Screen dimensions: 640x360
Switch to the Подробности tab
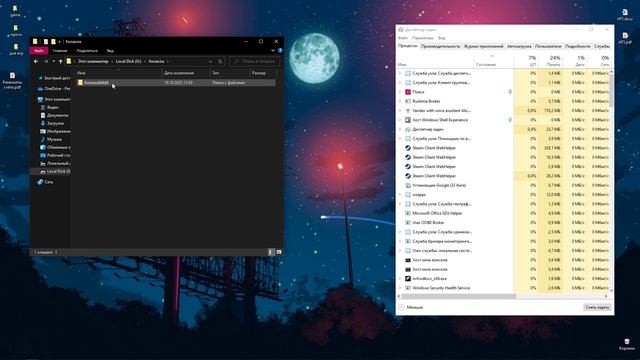[x=578, y=47]
